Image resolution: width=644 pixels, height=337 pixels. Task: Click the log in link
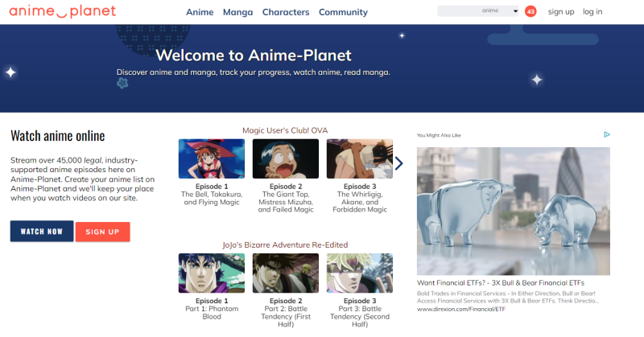pos(592,12)
